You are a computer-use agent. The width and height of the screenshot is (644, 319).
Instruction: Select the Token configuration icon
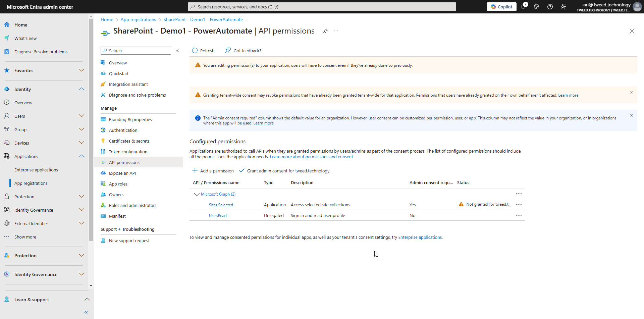click(x=103, y=152)
